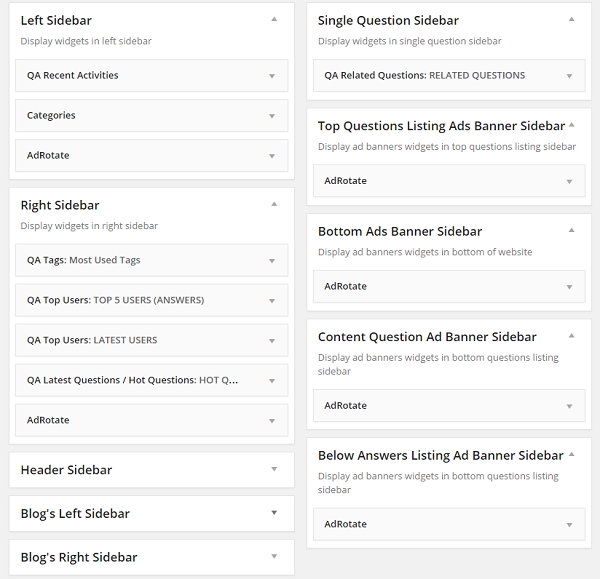Expand the Blog's Left Sidebar panel
This screenshot has width=600, height=579.
tap(274, 513)
